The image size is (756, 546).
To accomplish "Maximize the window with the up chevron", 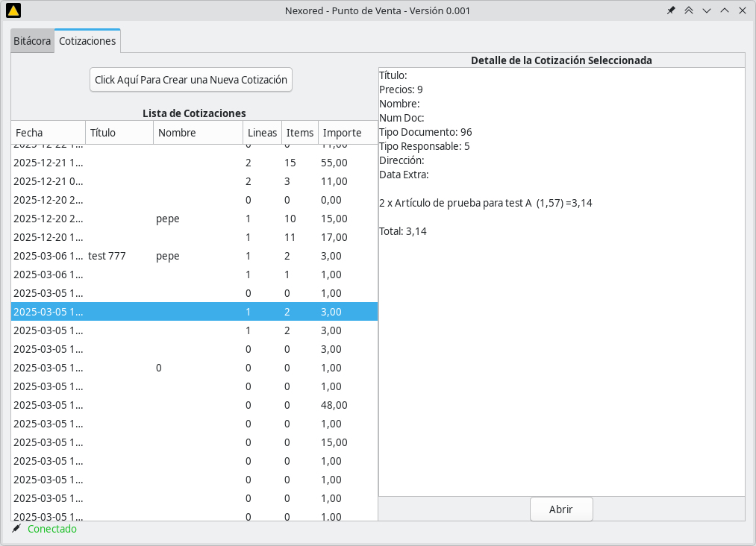I will (725, 10).
